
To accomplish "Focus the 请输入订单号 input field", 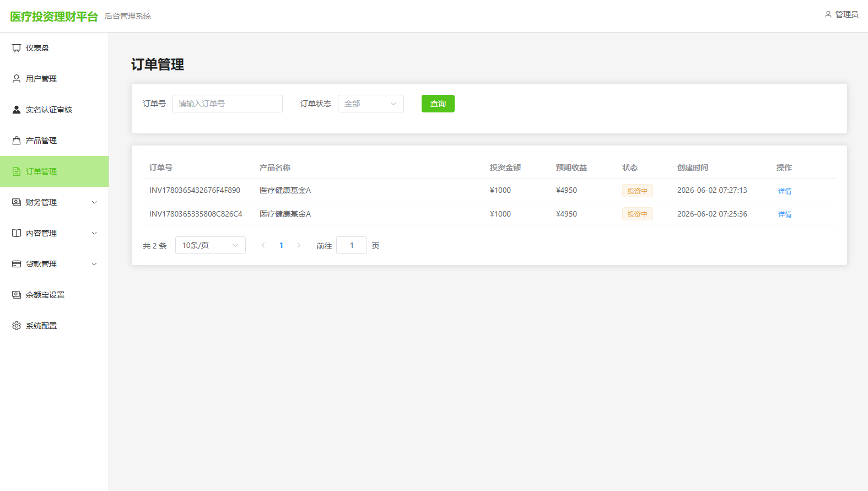I will 228,104.
